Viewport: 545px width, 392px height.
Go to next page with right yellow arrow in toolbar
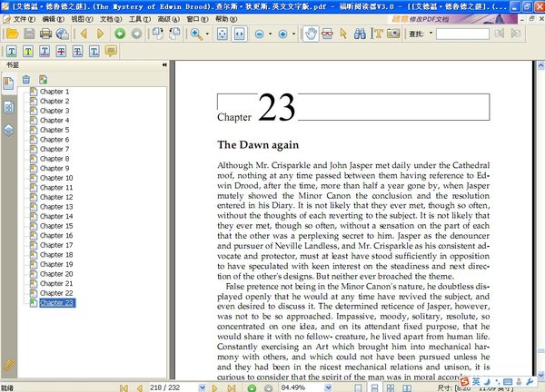(101, 34)
